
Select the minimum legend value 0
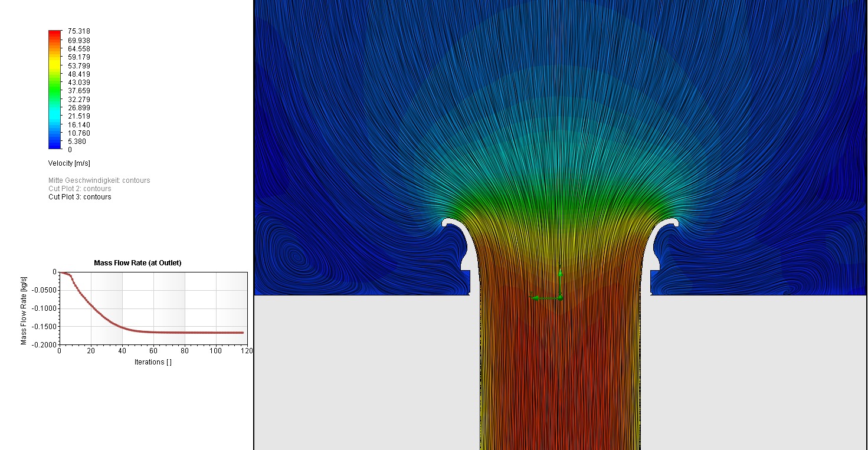pos(70,150)
